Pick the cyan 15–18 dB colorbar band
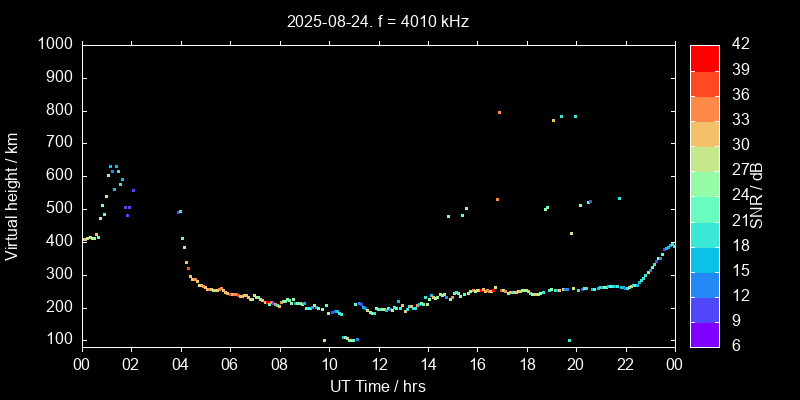The height and width of the screenshot is (400, 800). pos(705,258)
